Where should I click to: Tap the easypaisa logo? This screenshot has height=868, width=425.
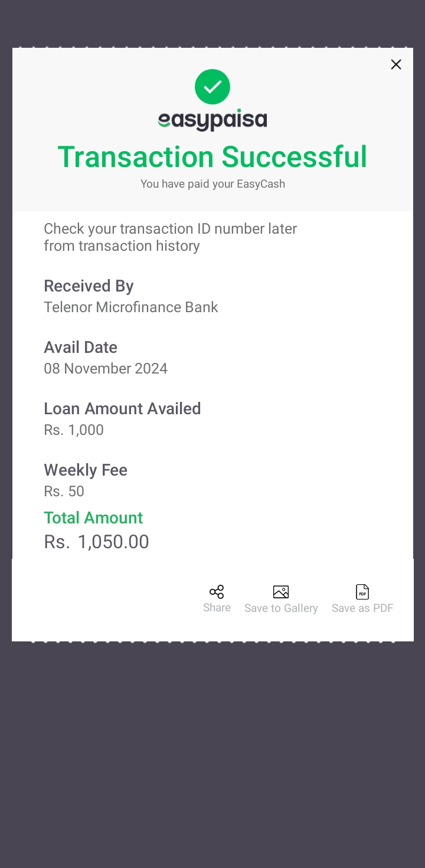click(x=212, y=120)
